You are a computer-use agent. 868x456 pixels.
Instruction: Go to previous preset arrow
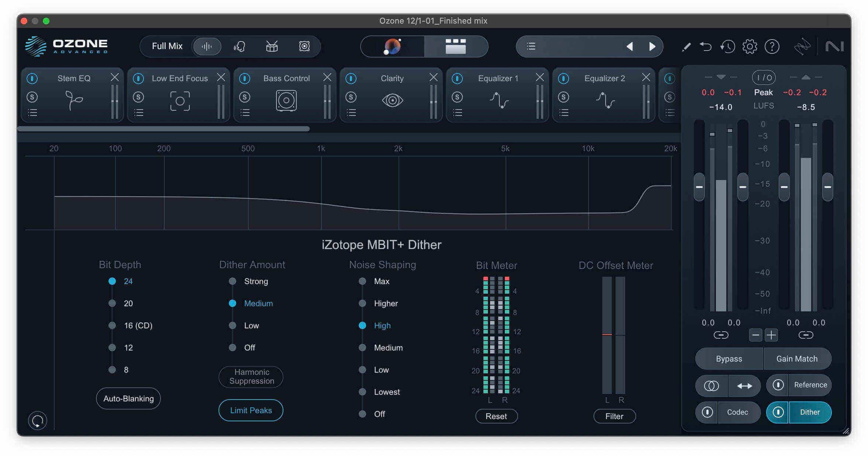click(630, 46)
